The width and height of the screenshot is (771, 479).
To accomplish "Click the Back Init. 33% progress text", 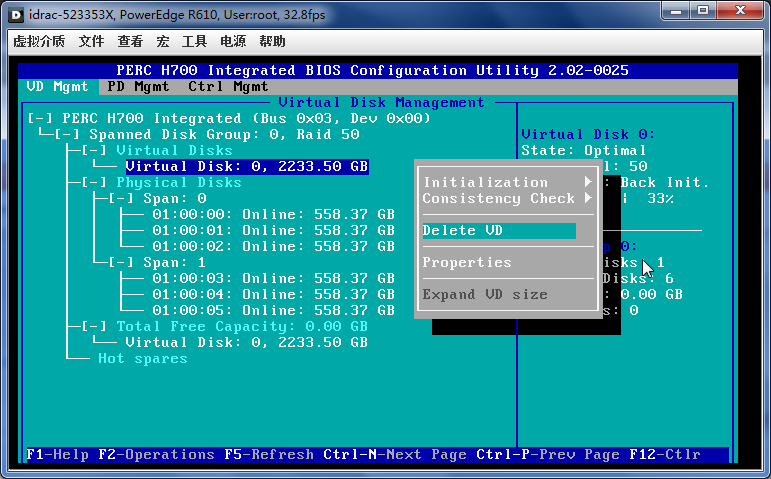I will click(664, 190).
